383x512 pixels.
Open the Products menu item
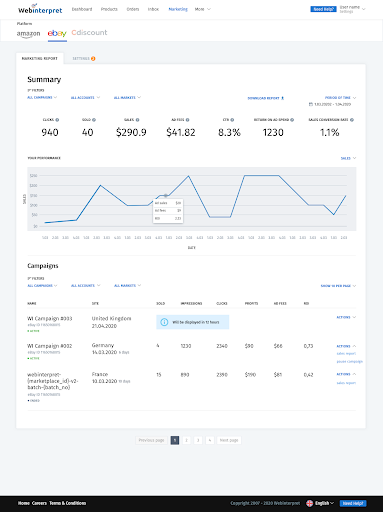[109, 9]
